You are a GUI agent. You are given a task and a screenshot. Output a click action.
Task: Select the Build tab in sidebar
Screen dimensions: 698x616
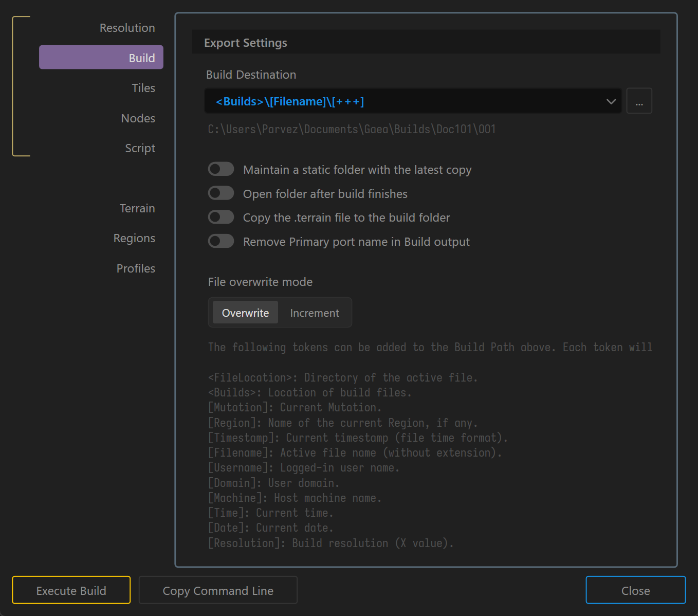(x=101, y=58)
